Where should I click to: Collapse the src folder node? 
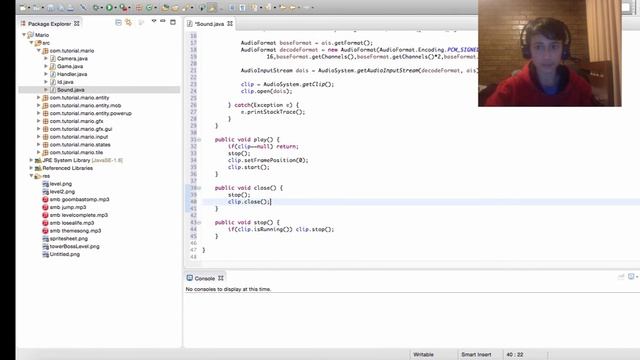(x=31, y=42)
